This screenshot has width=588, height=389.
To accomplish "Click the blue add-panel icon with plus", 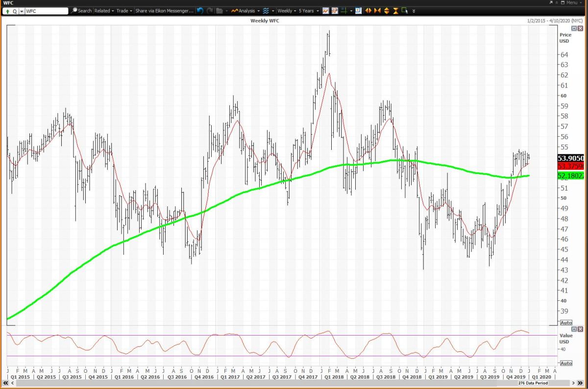I will 358,11.
